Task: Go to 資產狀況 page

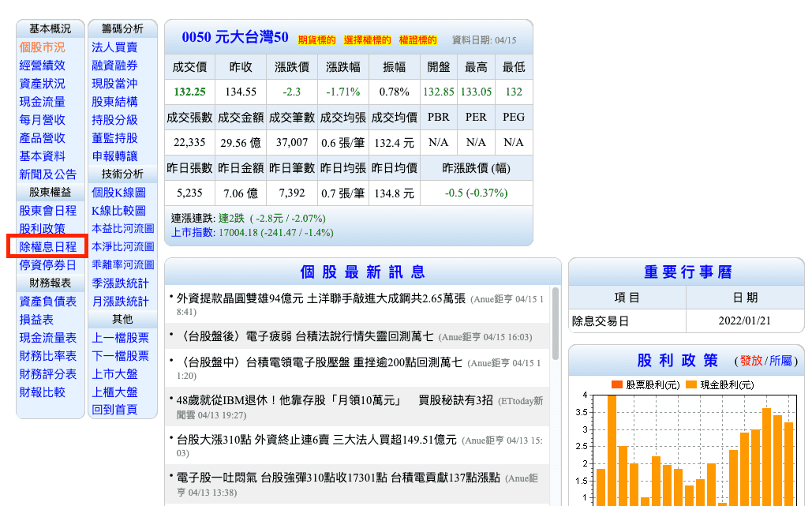Action: (42, 84)
